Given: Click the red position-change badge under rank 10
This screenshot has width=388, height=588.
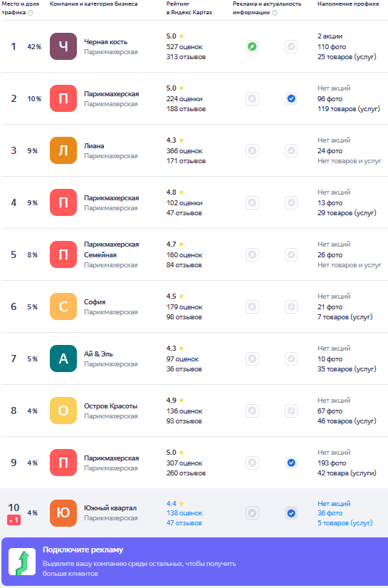Looking at the screenshot, I should click(x=14, y=520).
